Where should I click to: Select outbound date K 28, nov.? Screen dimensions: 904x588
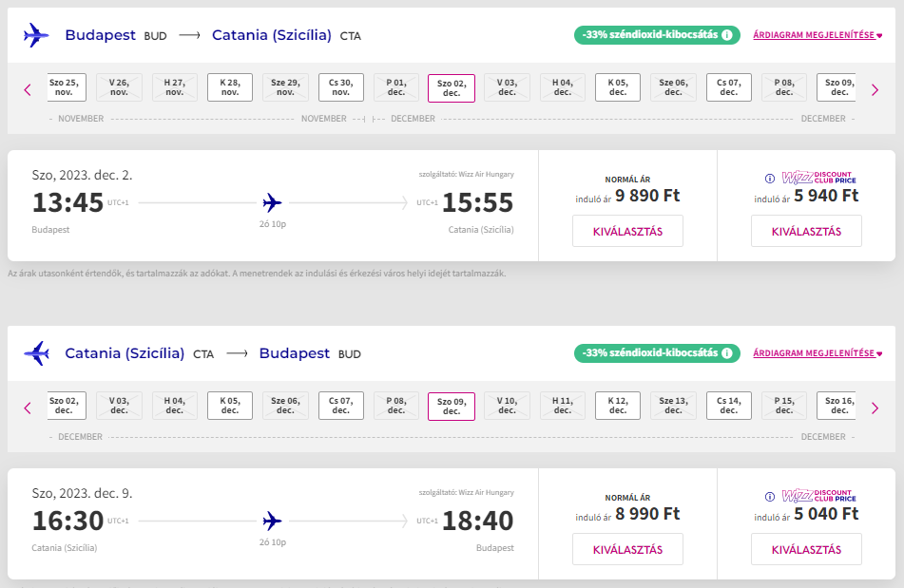(230, 87)
